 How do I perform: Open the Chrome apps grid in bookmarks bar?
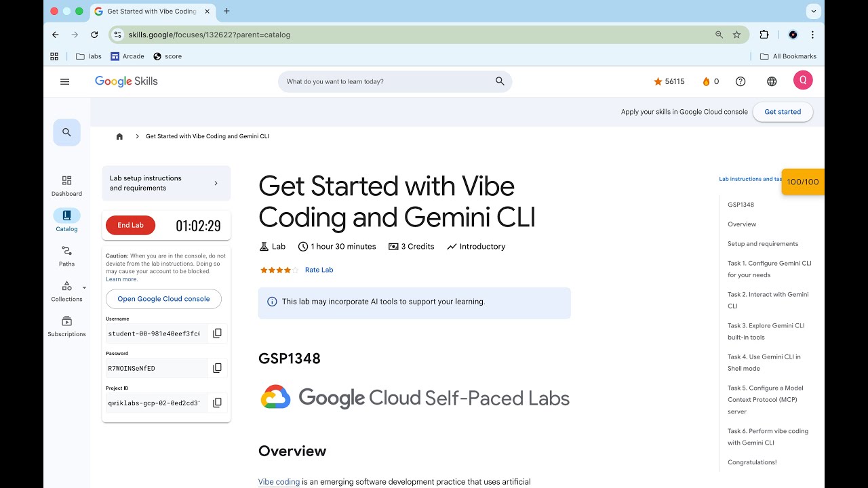click(54, 56)
